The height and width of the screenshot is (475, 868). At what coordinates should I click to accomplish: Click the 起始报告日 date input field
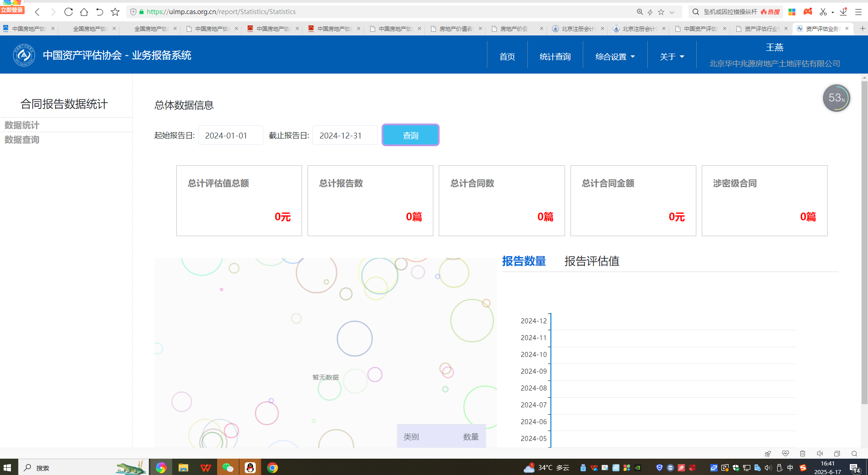tap(230, 135)
